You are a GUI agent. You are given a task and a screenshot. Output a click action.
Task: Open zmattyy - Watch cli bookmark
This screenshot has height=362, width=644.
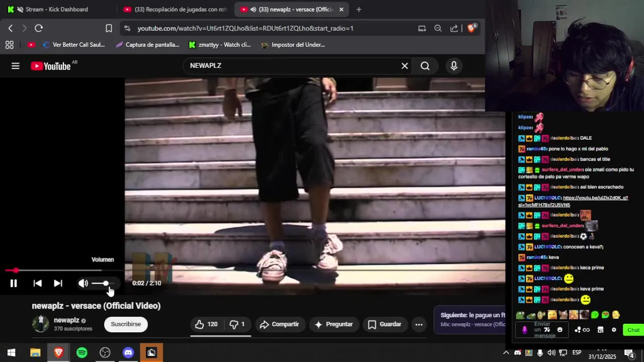219,45
